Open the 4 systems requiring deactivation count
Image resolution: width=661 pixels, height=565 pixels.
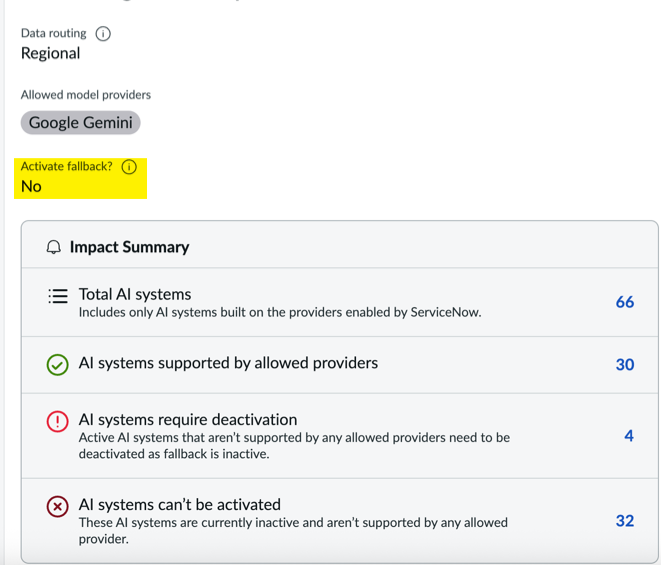(x=629, y=436)
